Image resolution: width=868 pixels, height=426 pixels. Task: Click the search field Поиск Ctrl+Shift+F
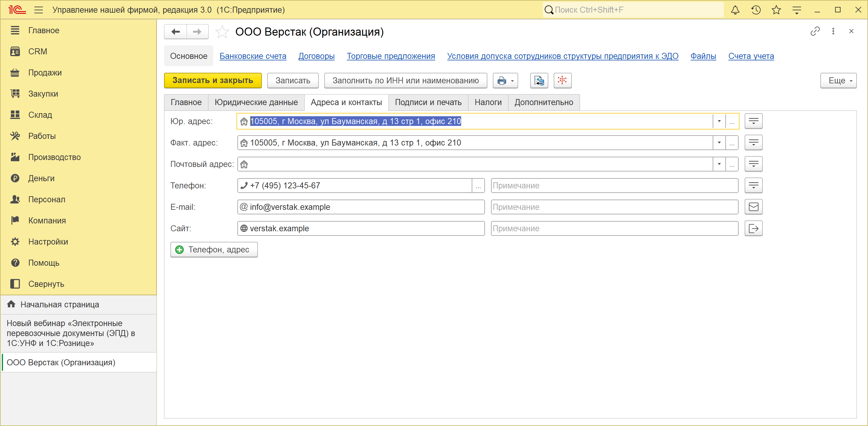click(633, 10)
